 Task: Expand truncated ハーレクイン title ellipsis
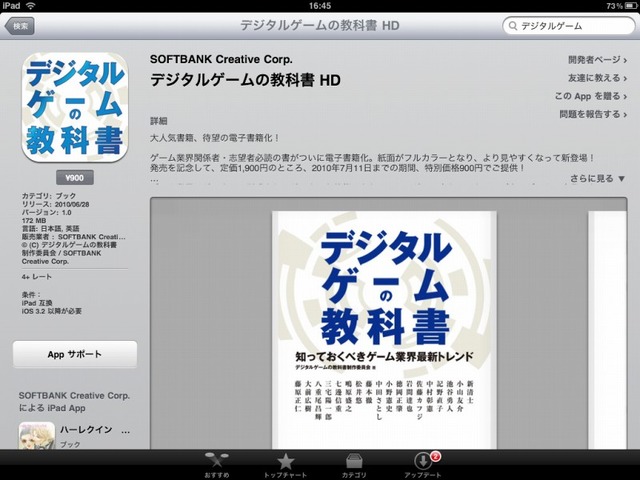point(125,431)
